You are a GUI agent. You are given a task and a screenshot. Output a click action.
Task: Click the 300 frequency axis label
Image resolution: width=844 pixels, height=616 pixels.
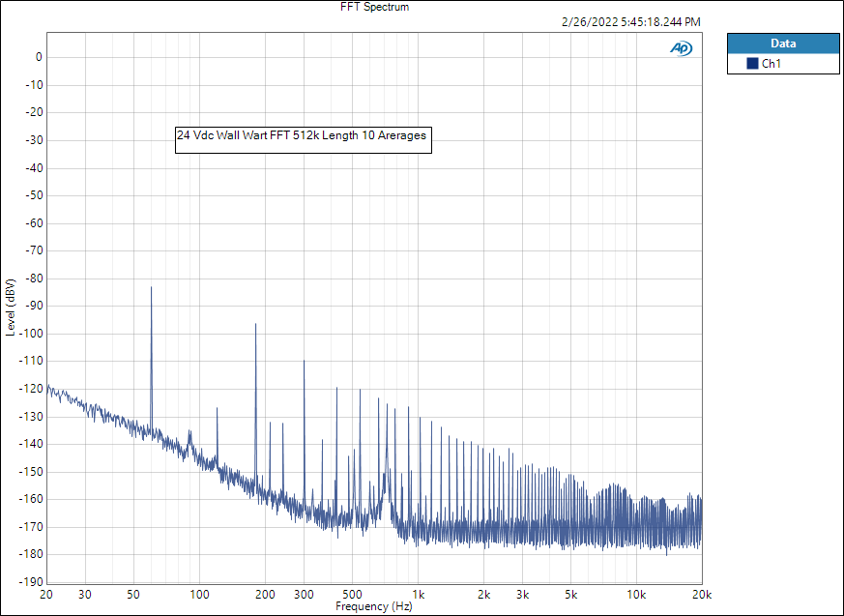tap(304, 595)
